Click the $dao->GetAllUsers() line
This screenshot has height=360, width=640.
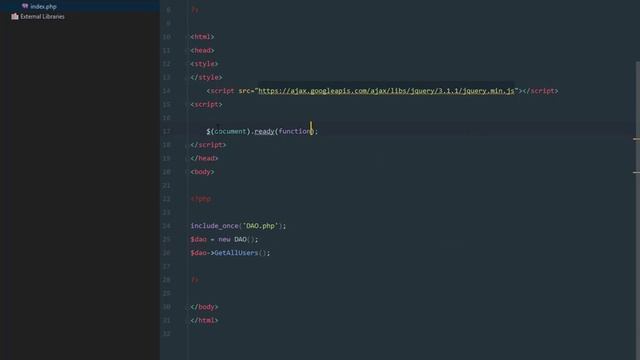pyautogui.click(x=230, y=253)
